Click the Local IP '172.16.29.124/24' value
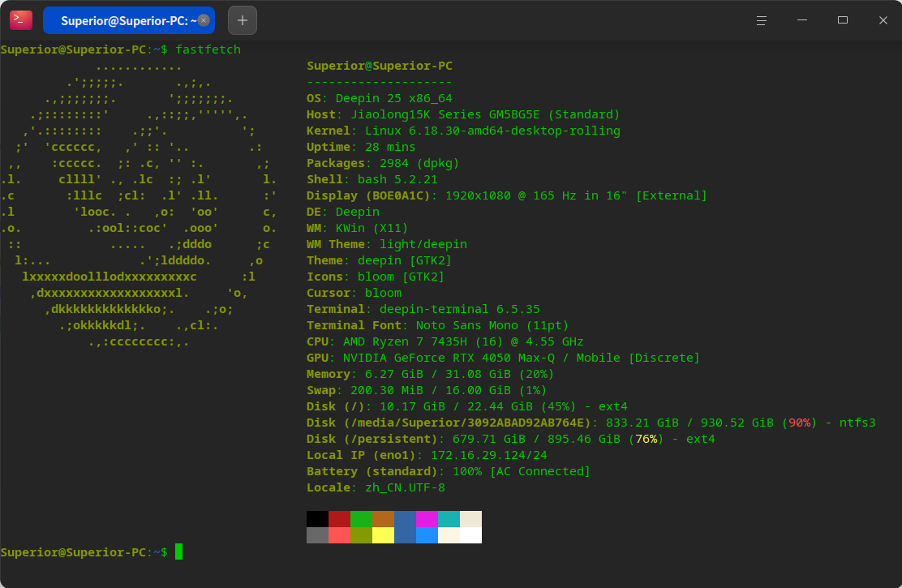Viewport: 902px width, 588px height. pos(489,454)
